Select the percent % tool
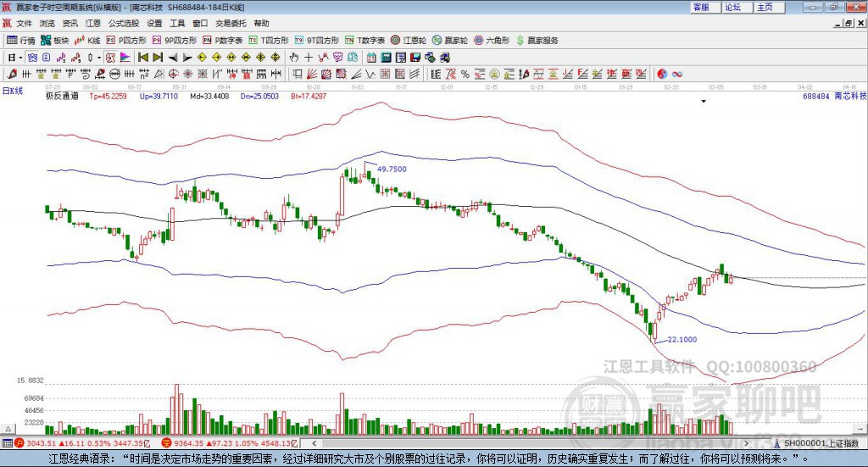This screenshot has height=467, width=868. pos(465,74)
